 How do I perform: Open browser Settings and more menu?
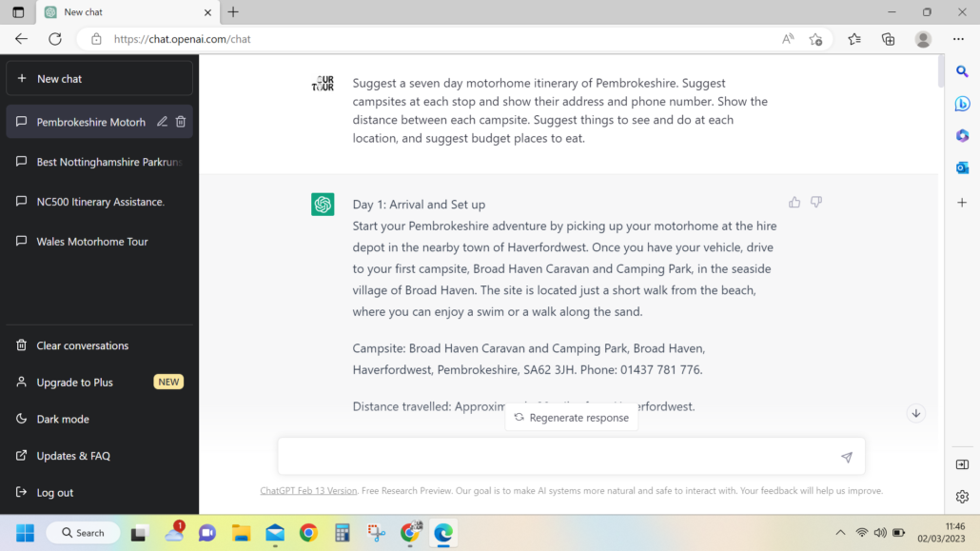[x=959, y=39]
